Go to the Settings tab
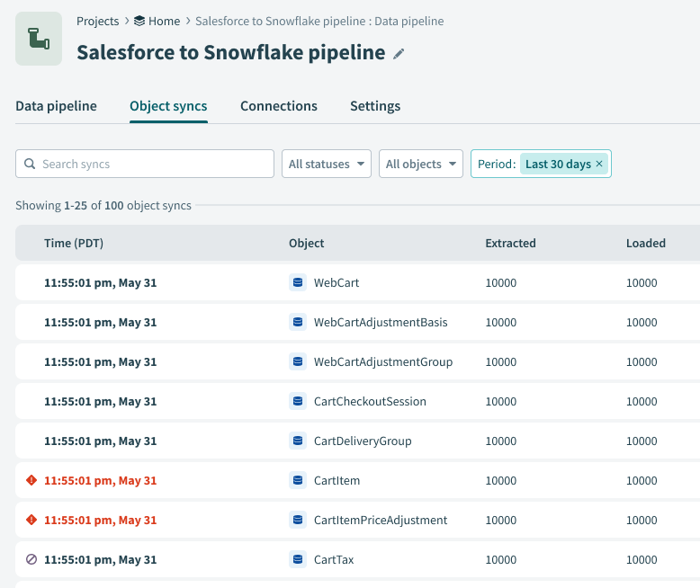Image resolution: width=700 pixels, height=588 pixels. click(375, 106)
